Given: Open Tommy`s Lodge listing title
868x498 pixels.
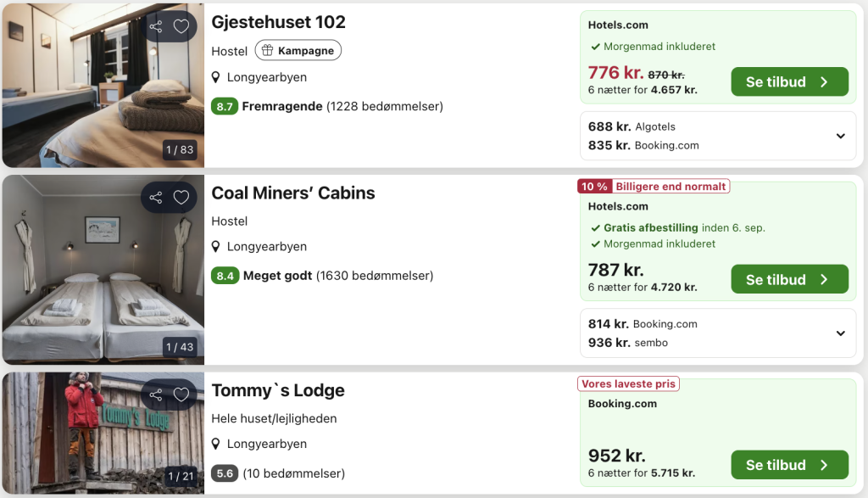Looking at the screenshot, I should click(278, 390).
